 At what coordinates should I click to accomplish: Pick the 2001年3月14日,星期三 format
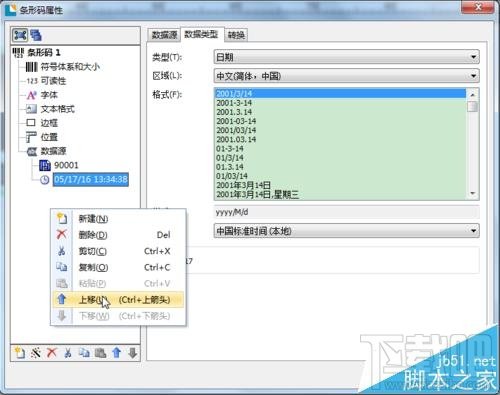tap(340, 194)
